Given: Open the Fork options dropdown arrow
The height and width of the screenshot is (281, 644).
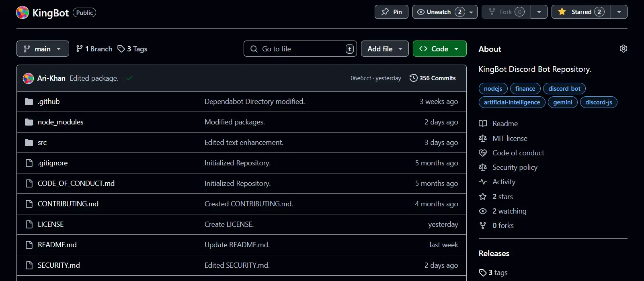Looking at the screenshot, I should pos(539,12).
